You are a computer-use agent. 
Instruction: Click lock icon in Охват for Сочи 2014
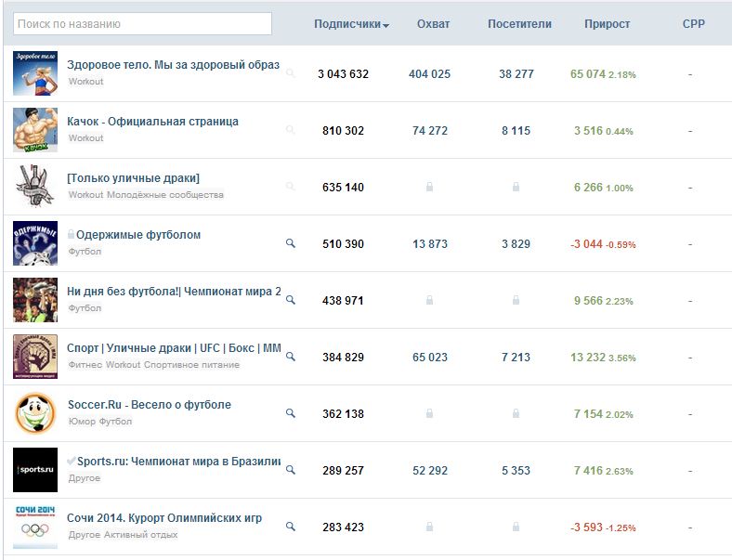coord(429,527)
